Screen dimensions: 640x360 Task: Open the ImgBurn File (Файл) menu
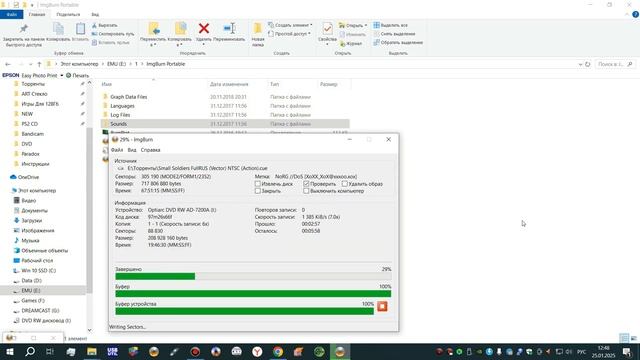coord(117,150)
